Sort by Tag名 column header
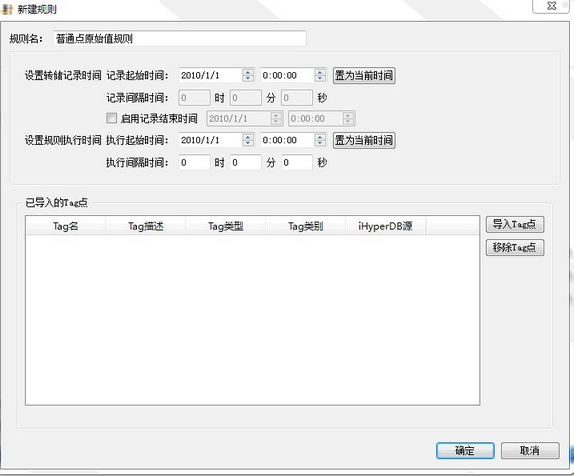 pos(66,226)
